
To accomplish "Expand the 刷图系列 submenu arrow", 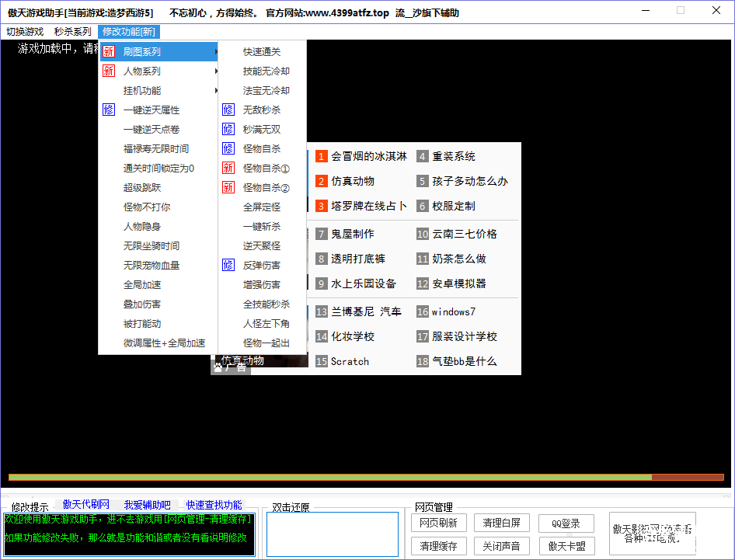I will click(x=215, y=52).
